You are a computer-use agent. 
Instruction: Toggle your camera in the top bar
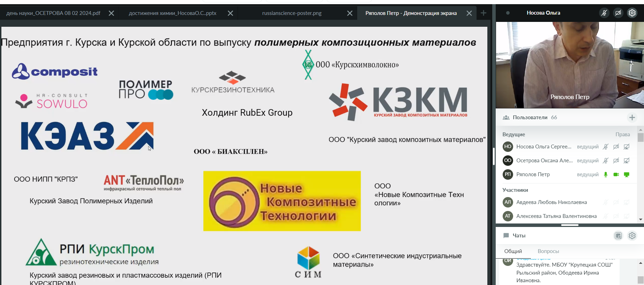click(x=618, y=13)
